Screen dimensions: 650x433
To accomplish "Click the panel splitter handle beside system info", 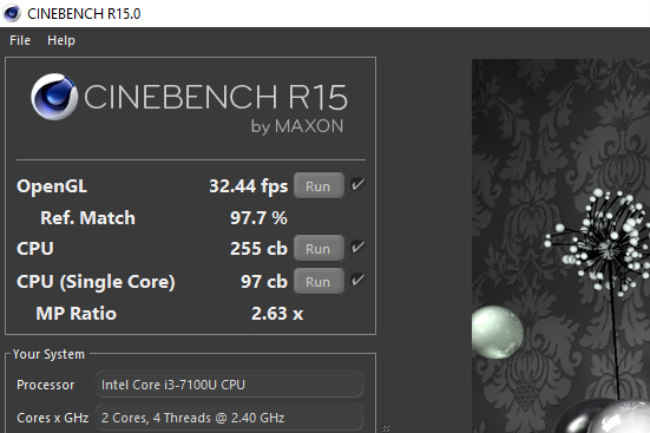I will 387,428.
